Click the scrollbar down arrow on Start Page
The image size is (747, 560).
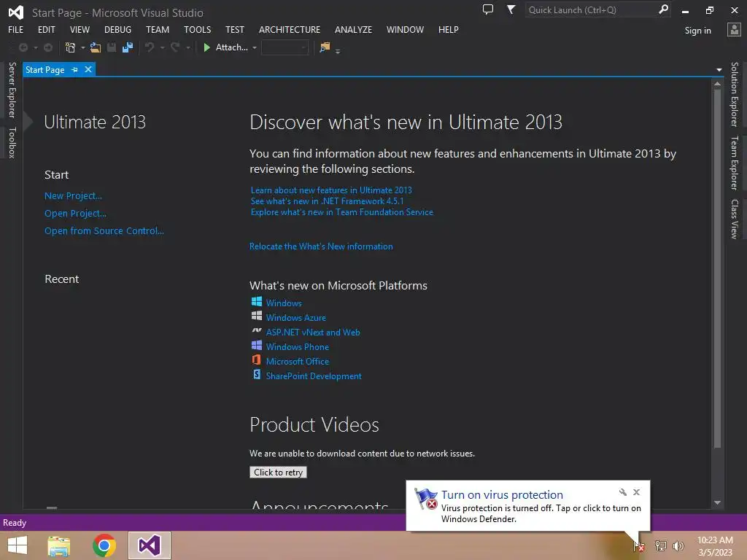click(x=718, y=503)
